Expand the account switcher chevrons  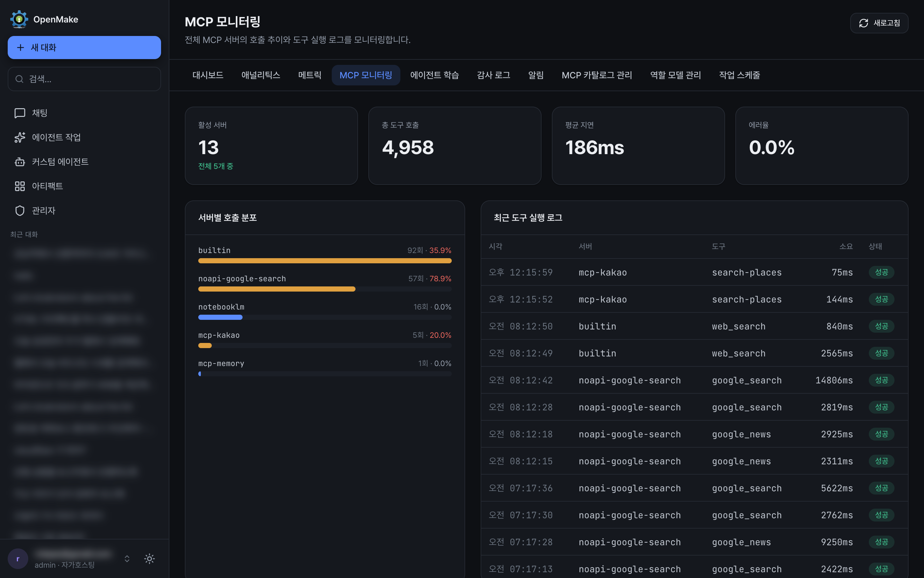pos(127,559)
